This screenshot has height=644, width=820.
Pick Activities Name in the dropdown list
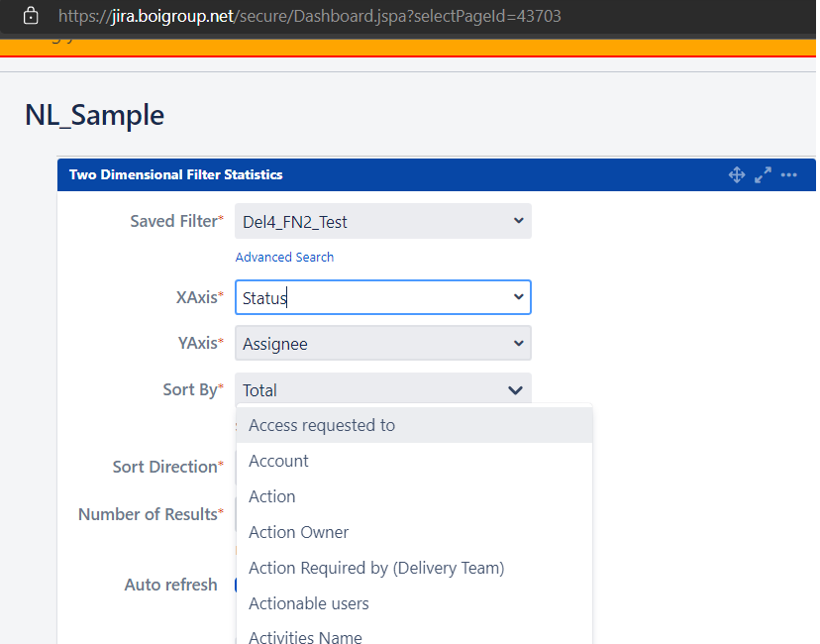pyautogui.click(x=414, y=634)
